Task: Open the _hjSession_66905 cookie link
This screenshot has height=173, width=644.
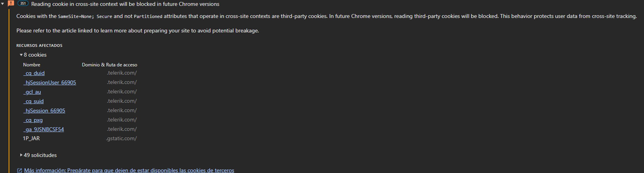Action: pyautogui.click(x=44, y=111)
